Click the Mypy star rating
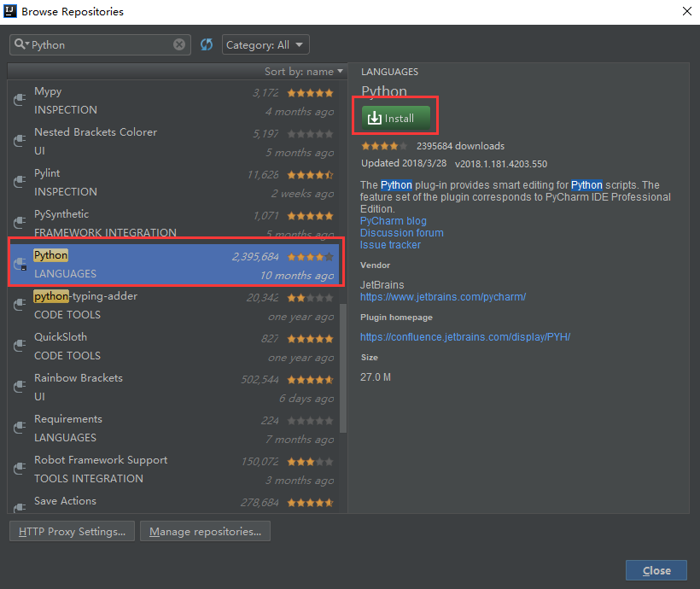 click(x=310, y=93)
